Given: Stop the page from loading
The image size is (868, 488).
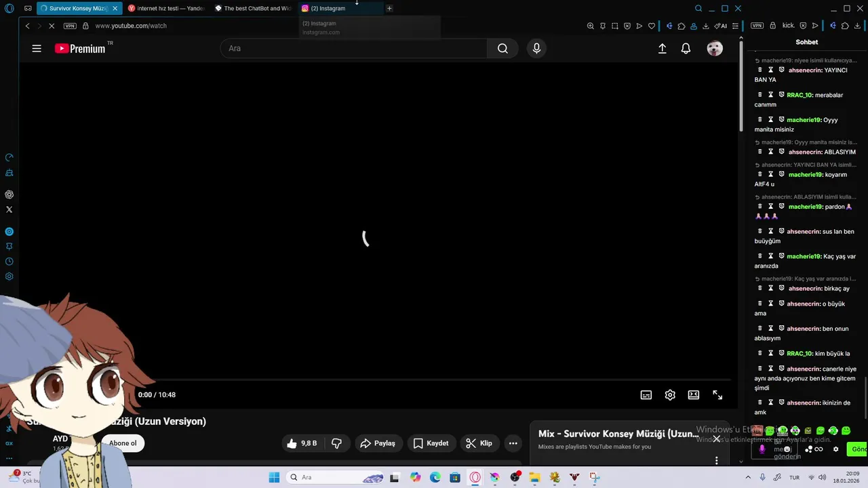Looking at the screenshot, I should click(x=52, y=26).
